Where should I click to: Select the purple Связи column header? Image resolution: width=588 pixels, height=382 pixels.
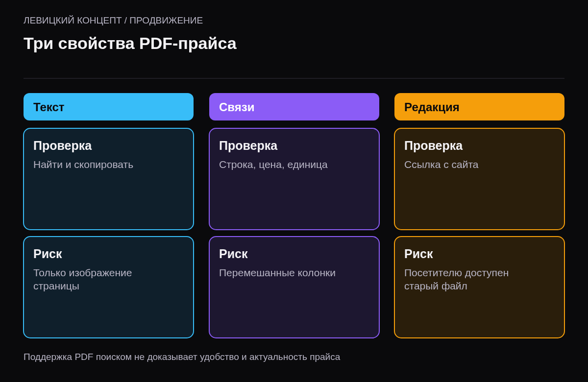tap(294, 107)
